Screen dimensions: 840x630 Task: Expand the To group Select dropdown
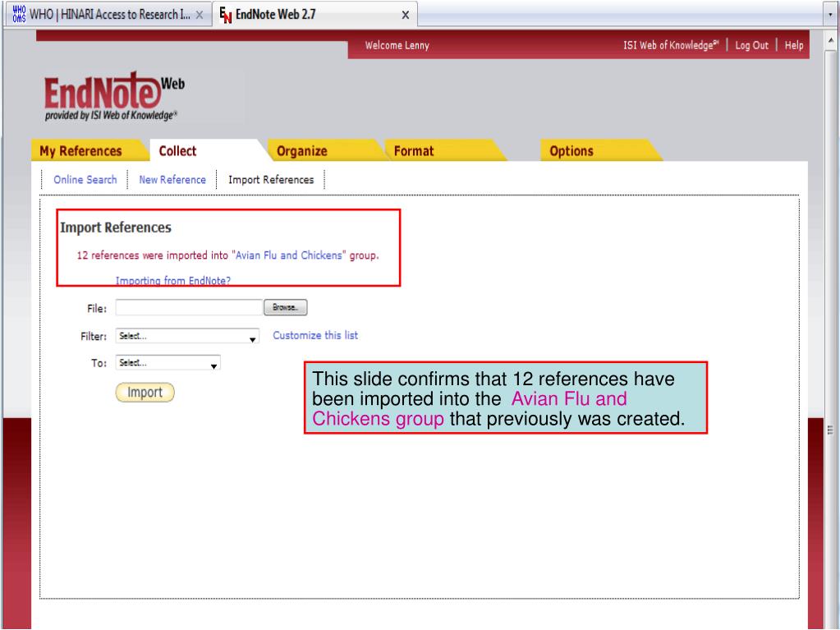pyautogui.click(x=168, y=363)
